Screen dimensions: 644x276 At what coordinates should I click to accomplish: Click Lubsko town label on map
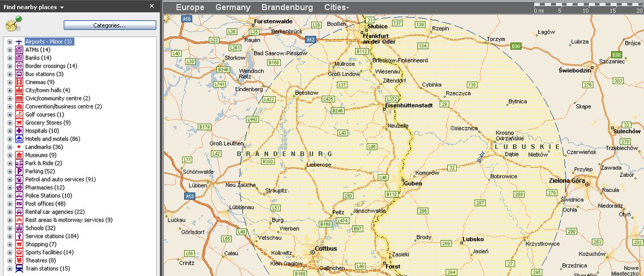(473, 239)
